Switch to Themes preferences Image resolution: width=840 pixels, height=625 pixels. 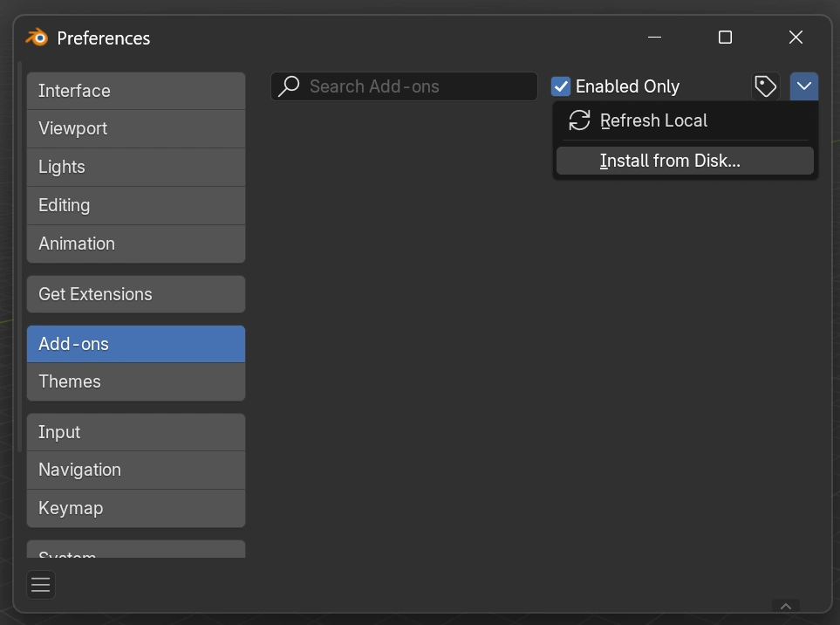click(136, 381)
